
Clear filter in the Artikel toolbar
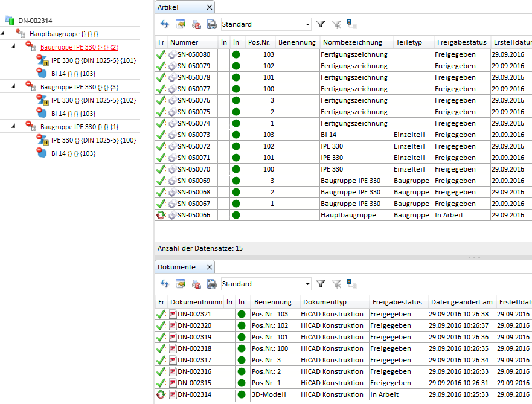[336, 24]
